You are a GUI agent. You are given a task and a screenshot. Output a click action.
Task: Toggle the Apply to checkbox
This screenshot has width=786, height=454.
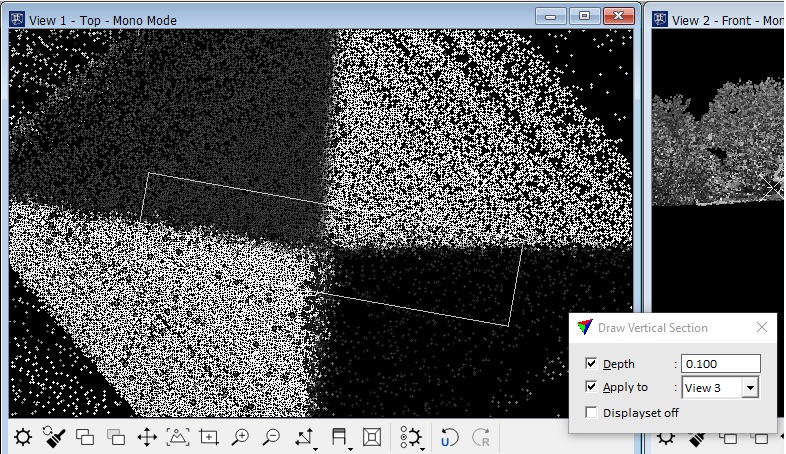(x=591, y=386)
